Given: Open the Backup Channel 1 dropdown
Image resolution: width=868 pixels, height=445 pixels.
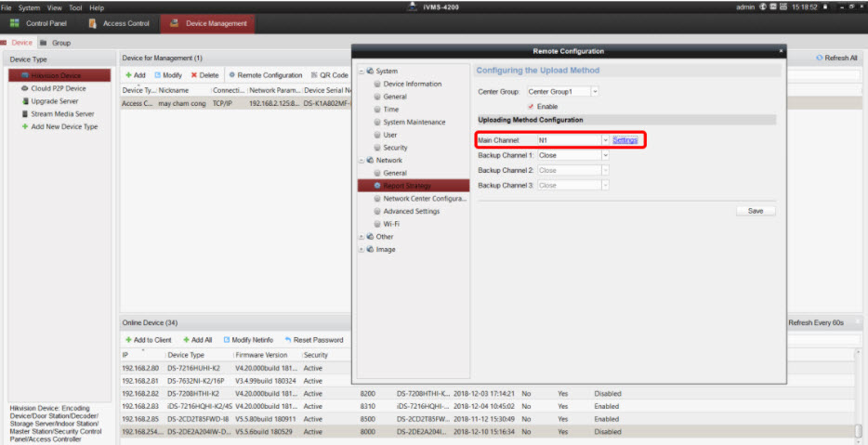Looking at the screenshot, I should 605,155.
